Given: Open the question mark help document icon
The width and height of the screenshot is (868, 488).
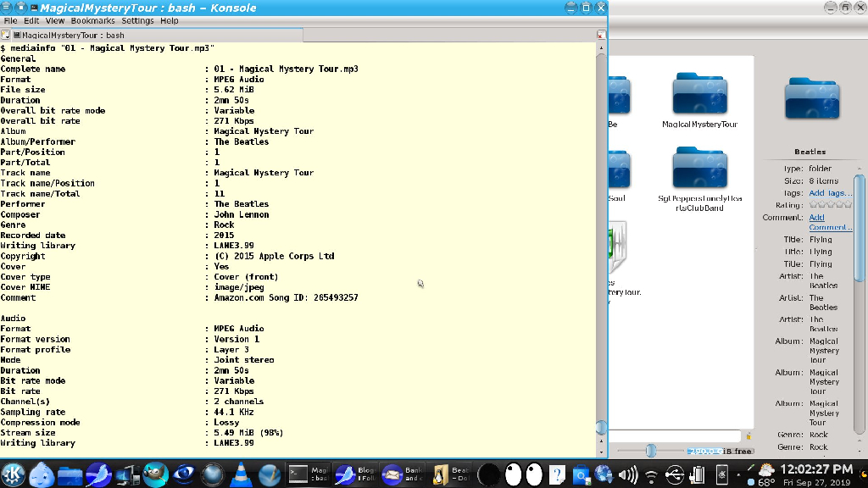Looking at the screenshot, I should click(x=557, y=474).
